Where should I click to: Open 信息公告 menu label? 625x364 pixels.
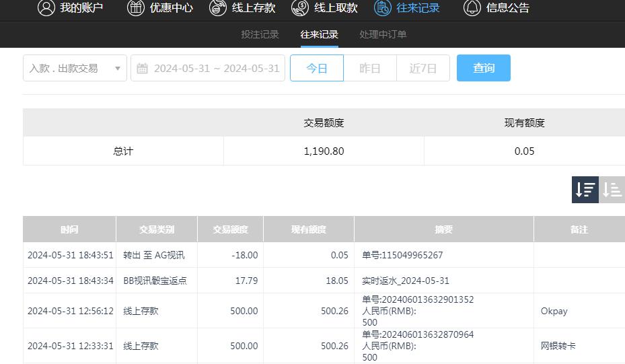coord(507,7)
